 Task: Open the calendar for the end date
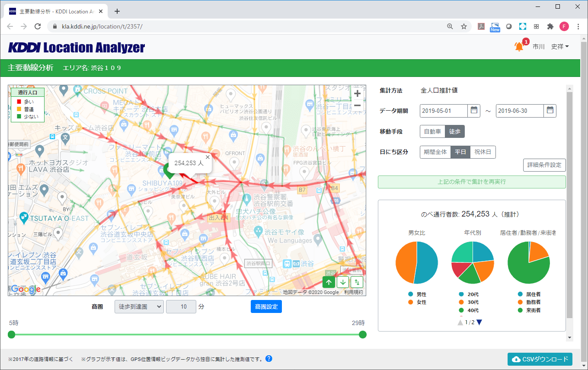[x=550, y=111]
